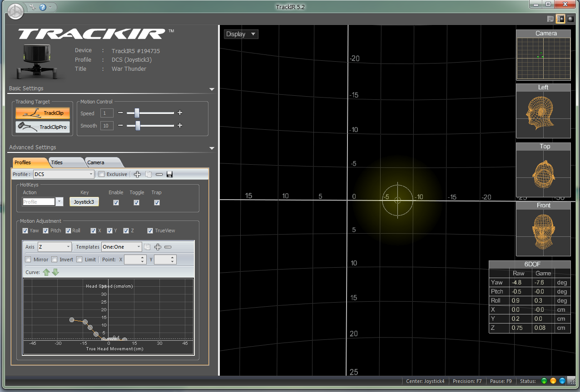The height and width of the screenshot is (392, 580).
Task: Disable the Z axis checkbox
Action: point(126,230)
